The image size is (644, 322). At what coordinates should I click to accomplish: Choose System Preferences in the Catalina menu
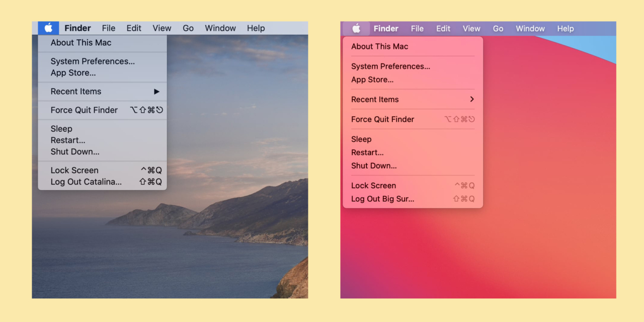pos(93,61)
